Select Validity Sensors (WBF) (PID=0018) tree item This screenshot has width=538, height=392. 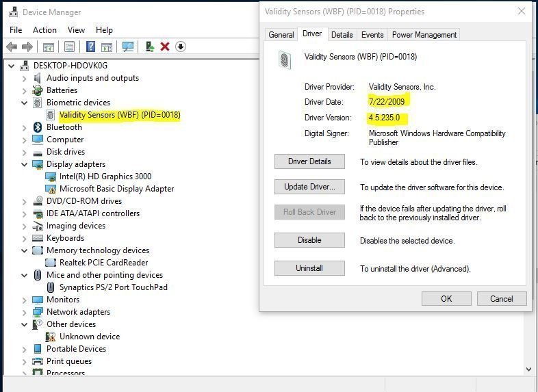tap(120, 115)
